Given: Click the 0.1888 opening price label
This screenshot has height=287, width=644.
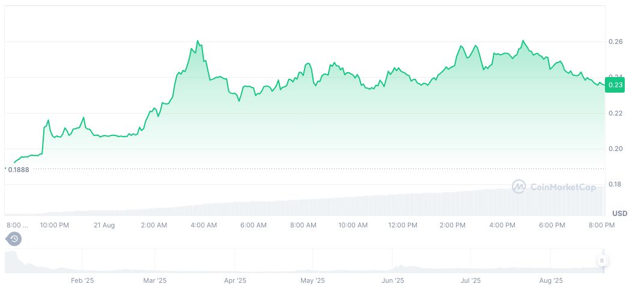Looking at the screenshot, I should click(18, 170).
